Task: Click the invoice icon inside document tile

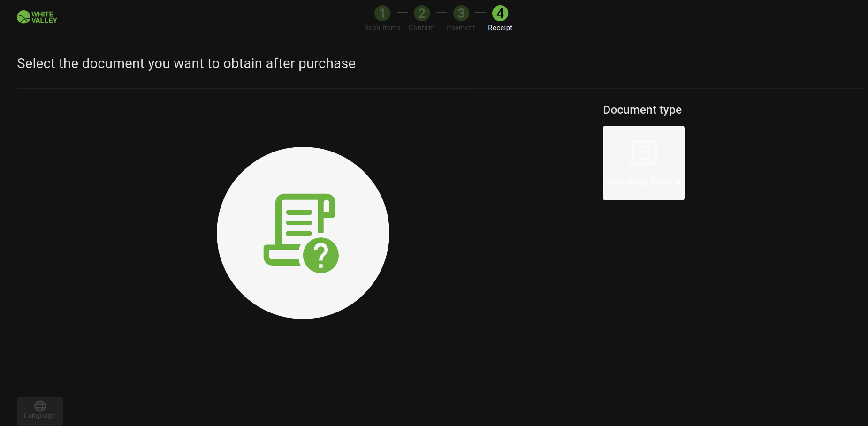Action: 643,152
